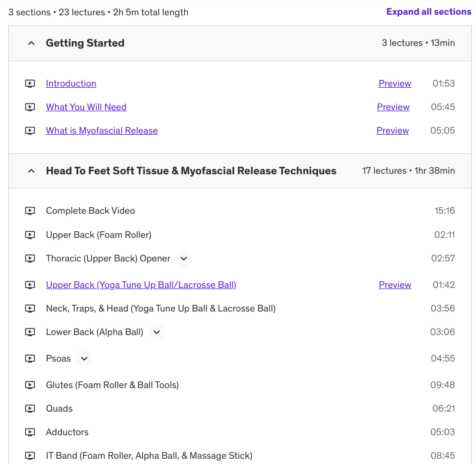Open What is Myofascial Release lecture
476x464 pixels.
[102, 131]
